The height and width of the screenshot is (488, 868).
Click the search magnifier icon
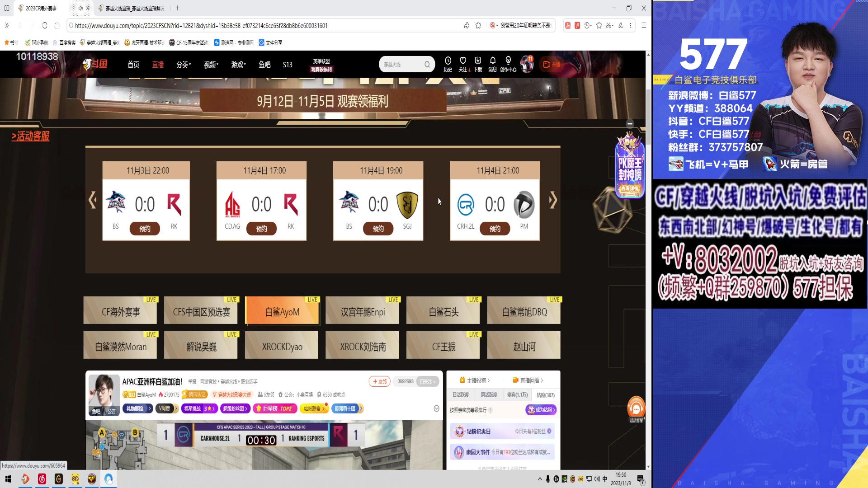427,65
